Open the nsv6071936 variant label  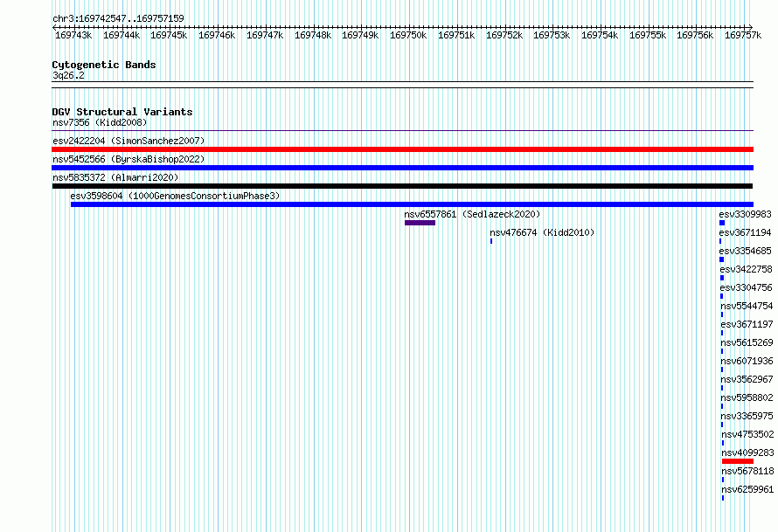point(747,361)
